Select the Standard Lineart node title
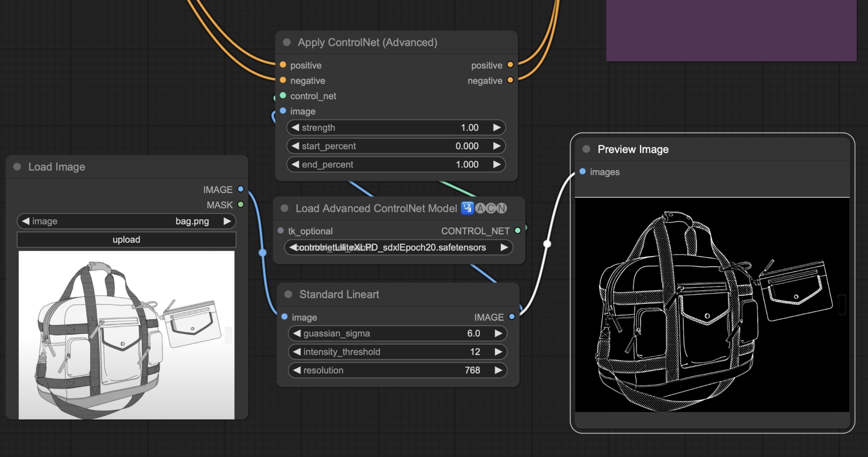 point(339,294)
